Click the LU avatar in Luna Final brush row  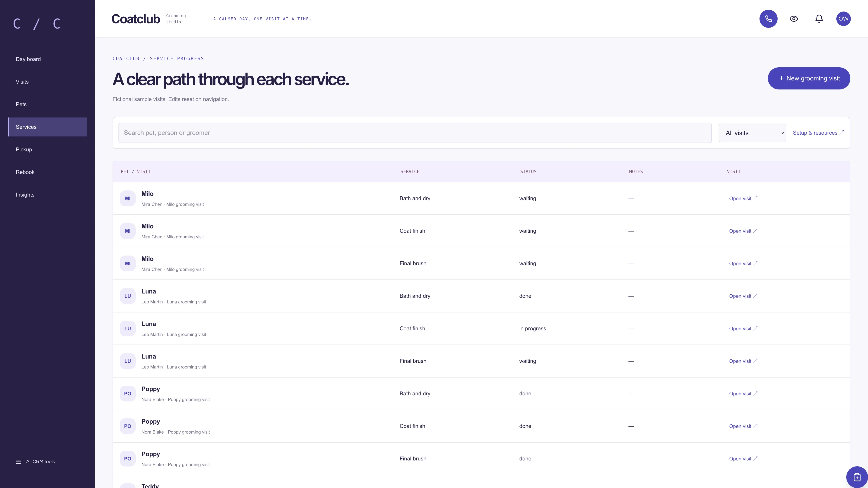point(128,361)
